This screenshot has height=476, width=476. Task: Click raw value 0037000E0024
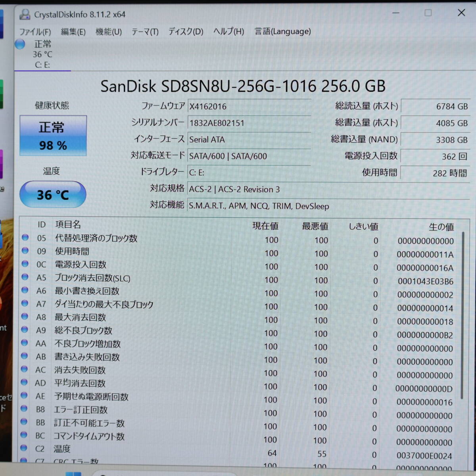click(424, 456)
